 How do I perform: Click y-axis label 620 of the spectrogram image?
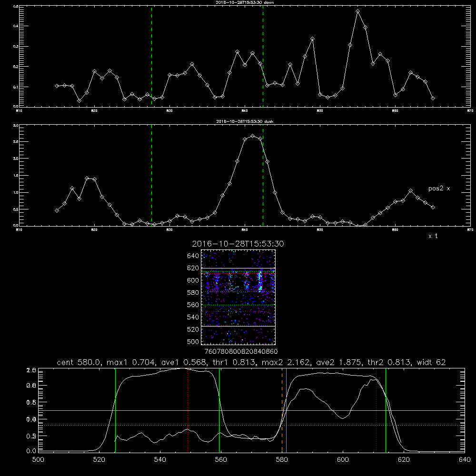[193, 268]
